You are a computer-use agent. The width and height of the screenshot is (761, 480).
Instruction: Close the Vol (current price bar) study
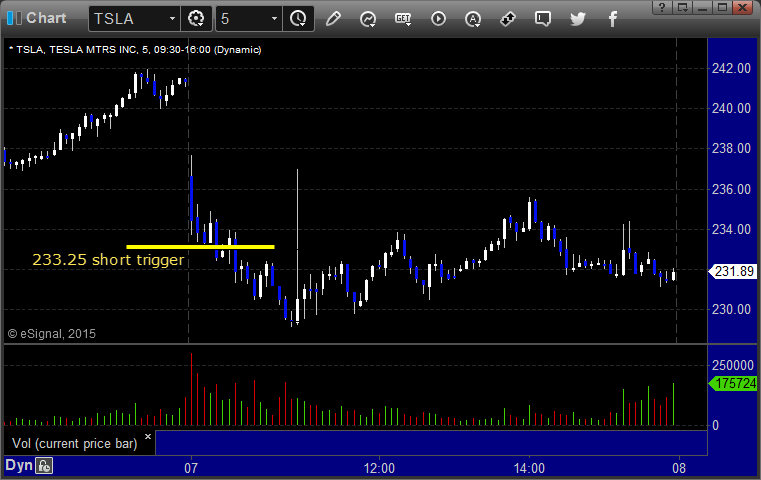pos(148,436)
